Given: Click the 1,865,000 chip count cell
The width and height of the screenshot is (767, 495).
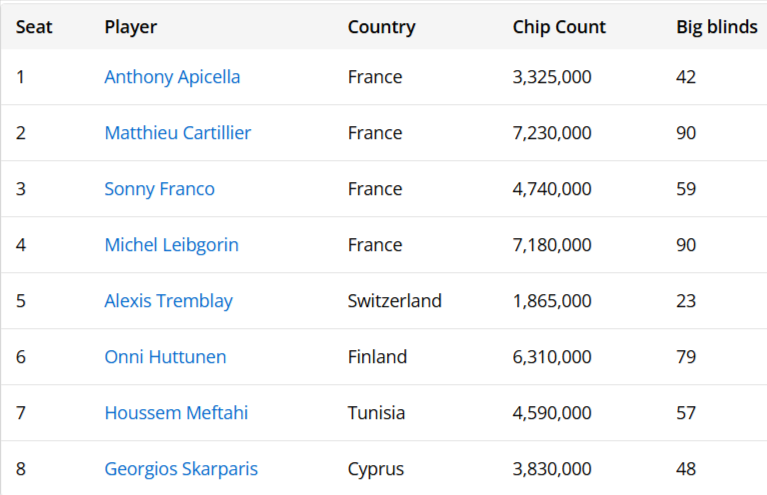Looking at the screenshot, I should (x=552, y=301).
